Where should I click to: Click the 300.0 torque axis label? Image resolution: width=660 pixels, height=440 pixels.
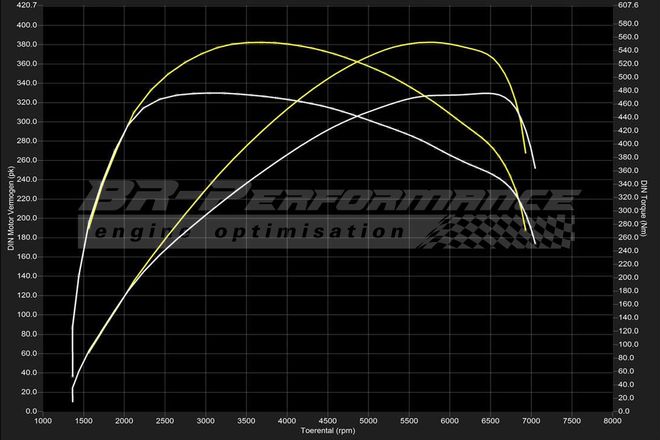click(x=628, y=211)
